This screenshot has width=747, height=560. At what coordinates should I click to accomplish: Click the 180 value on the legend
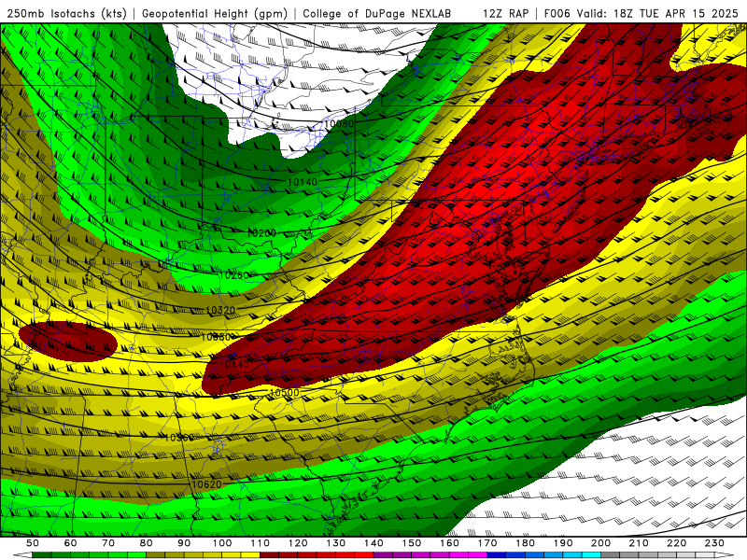525,543
